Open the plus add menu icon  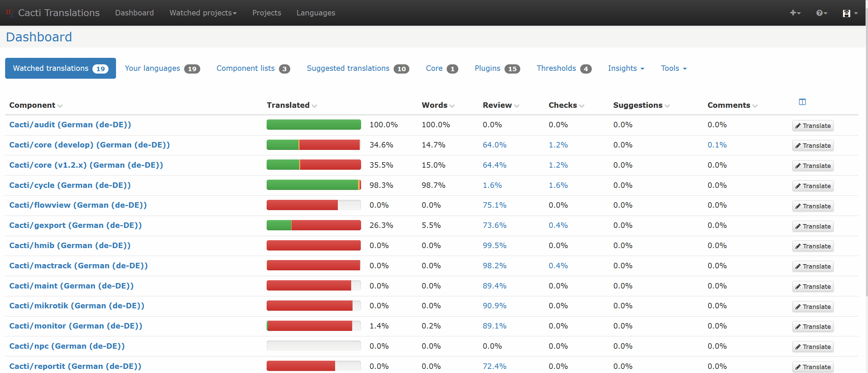click(x=795, y=13)
